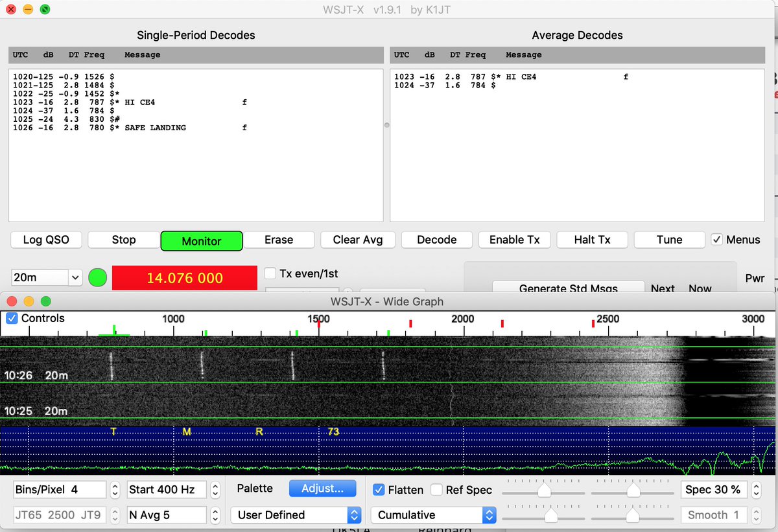
Task: Click the T tone marker on spectrum
Action: point(113,432)
